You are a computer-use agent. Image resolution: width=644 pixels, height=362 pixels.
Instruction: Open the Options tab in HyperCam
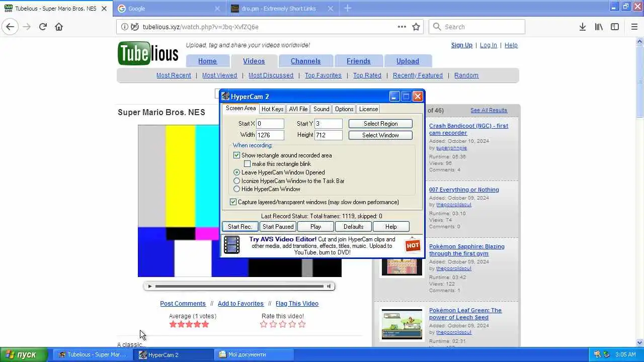tap(344, 109)
